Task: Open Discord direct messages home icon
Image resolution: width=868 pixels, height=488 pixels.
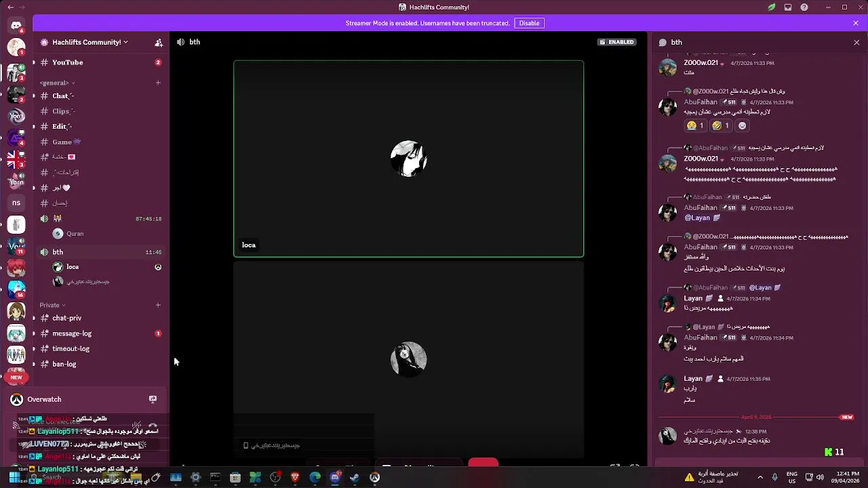Action: (16, 26)
